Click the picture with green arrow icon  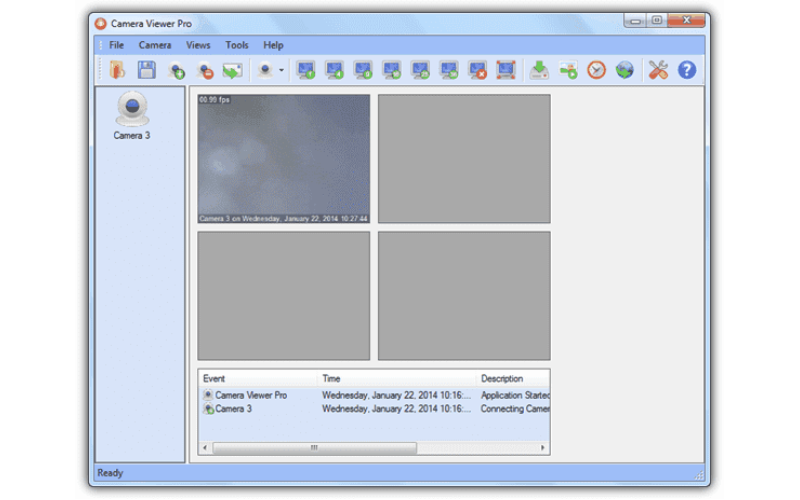(x=233, y=70)
